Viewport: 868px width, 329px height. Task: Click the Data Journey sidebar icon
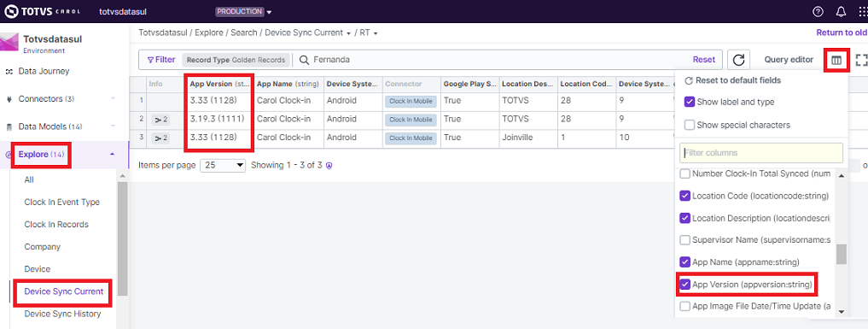(x=9, y=72)
